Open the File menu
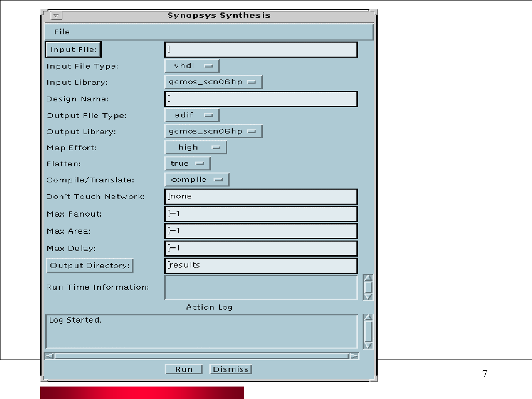This screenshot has height=399, width=532. (62, 32)
